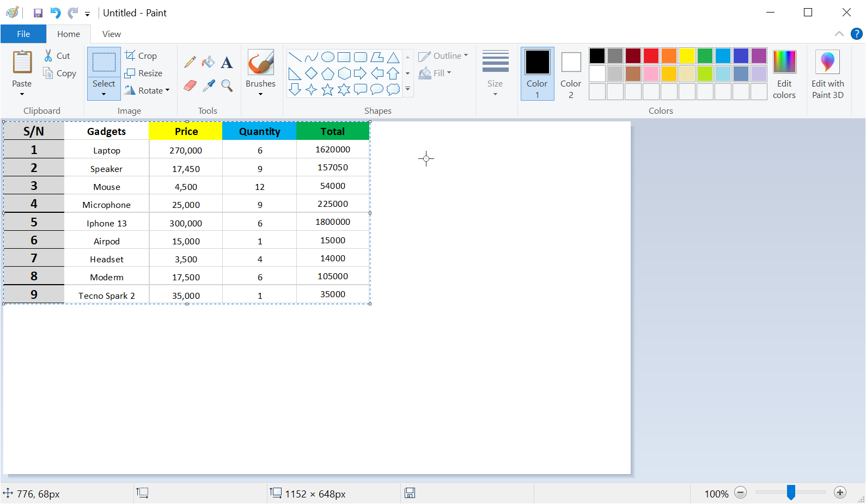Open Paint Help question mark
The image size is (866, 504).
pos(856,34)
